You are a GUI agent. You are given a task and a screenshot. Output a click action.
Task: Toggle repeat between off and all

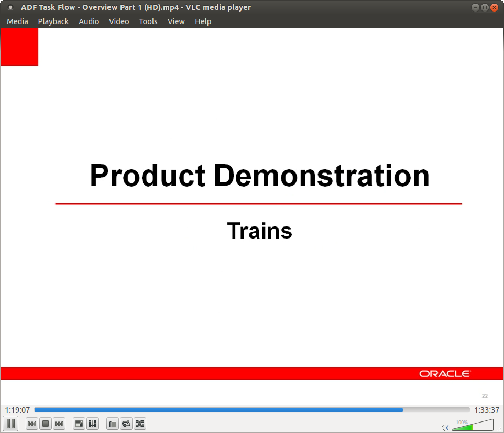126,424
